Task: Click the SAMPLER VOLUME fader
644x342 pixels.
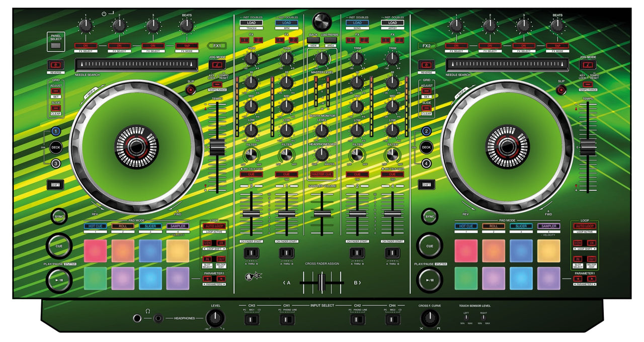Action: (x=322, y=213)
